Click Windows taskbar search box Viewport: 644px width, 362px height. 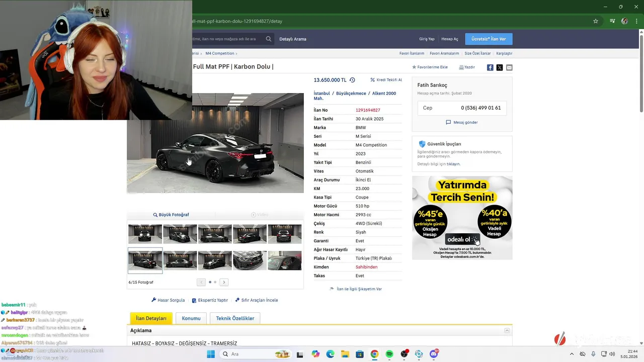(255, 354)
